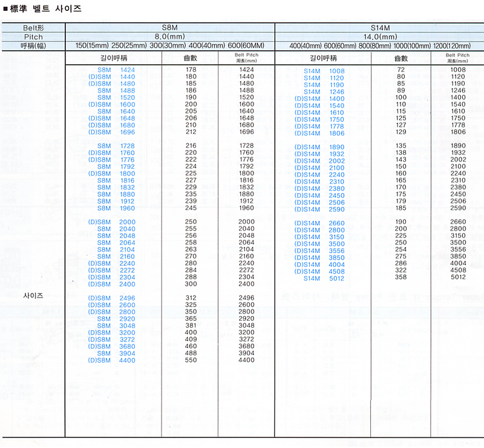
Task: Click the blue "(D)S8M 2496" length name
Action: [x=112, y=298]
